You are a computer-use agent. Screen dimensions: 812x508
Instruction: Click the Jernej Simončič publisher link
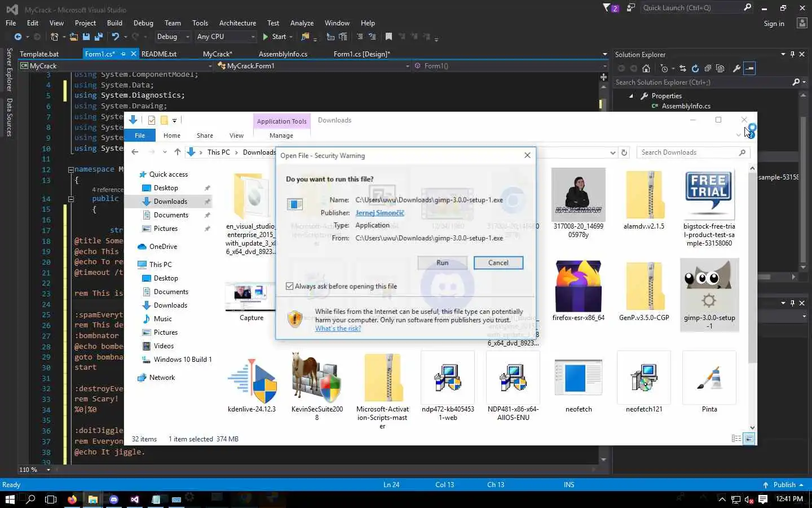(379, 213)
